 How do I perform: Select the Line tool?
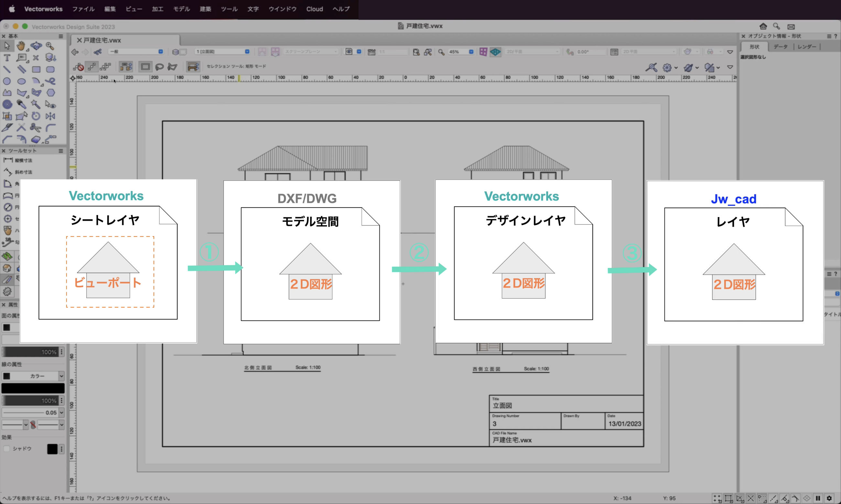tap(7, 70)
